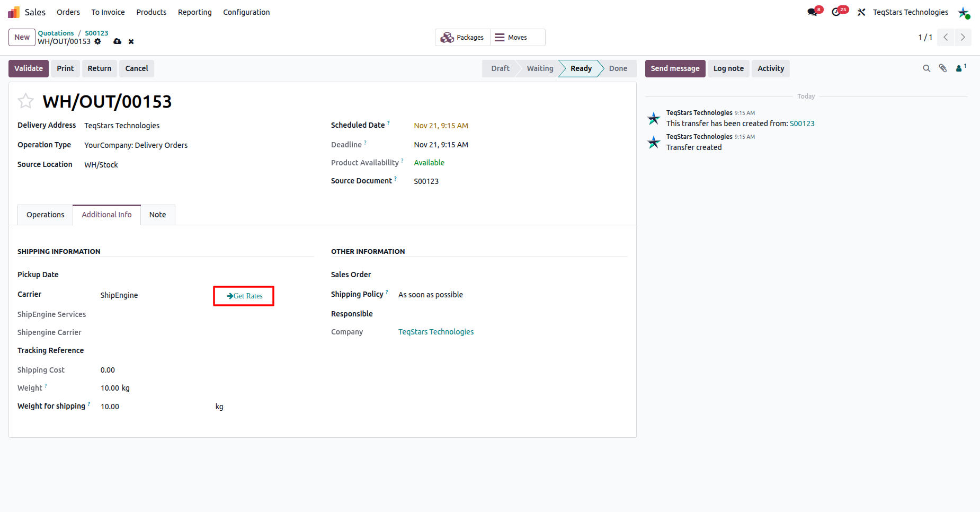Switch to the Note tab

(158, 215)
